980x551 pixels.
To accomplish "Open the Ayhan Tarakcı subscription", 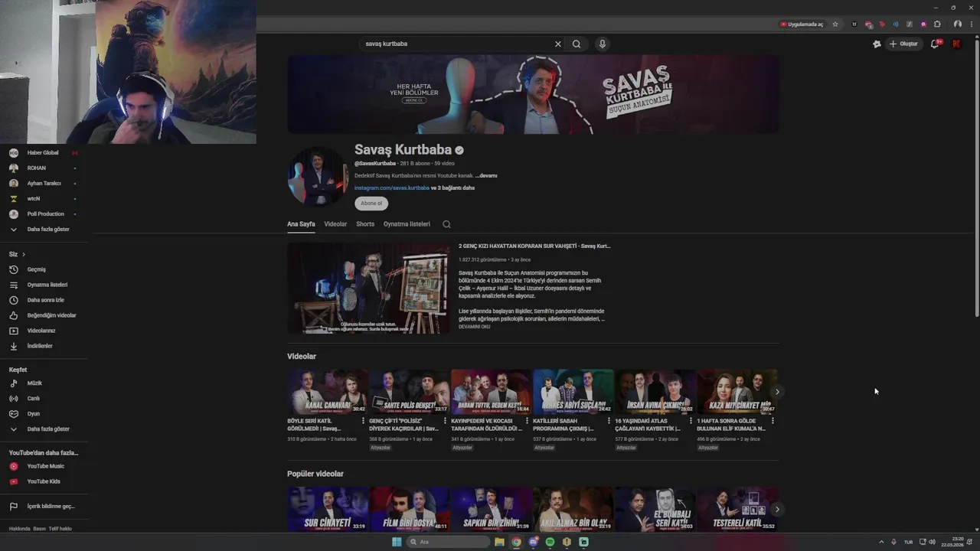I will point(44,184).
